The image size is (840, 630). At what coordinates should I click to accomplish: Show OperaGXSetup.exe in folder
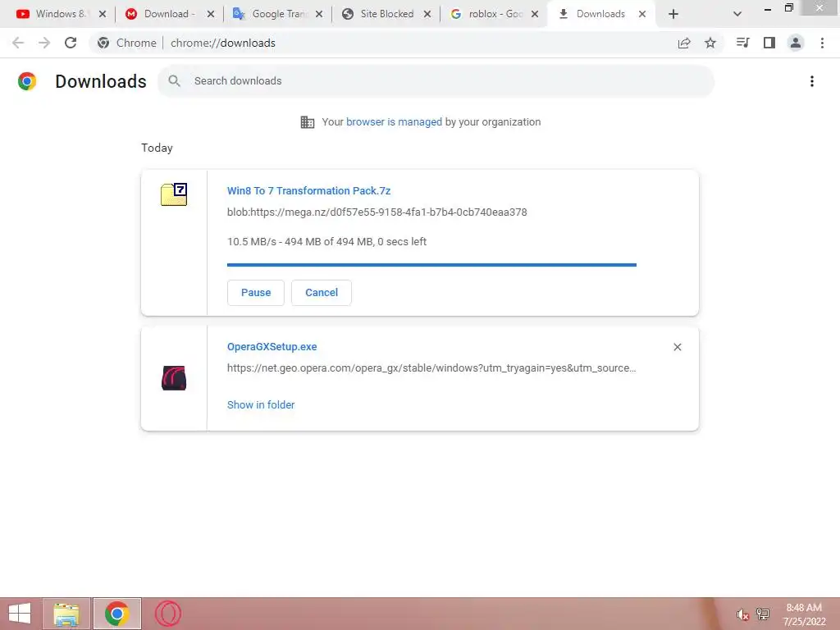(x=260, y=405)
